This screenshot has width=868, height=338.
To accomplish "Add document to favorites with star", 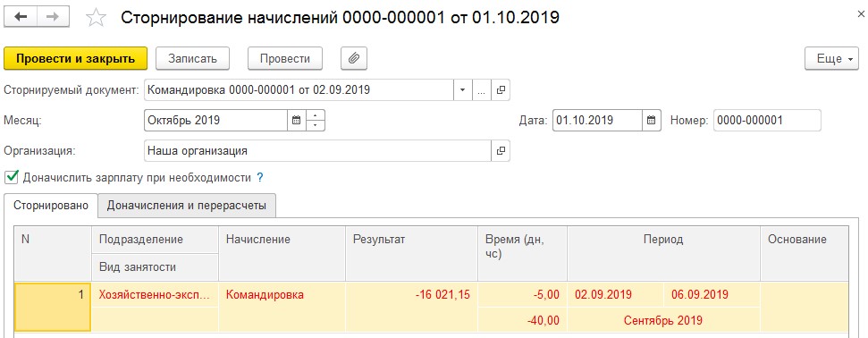I will pos(97,18).
